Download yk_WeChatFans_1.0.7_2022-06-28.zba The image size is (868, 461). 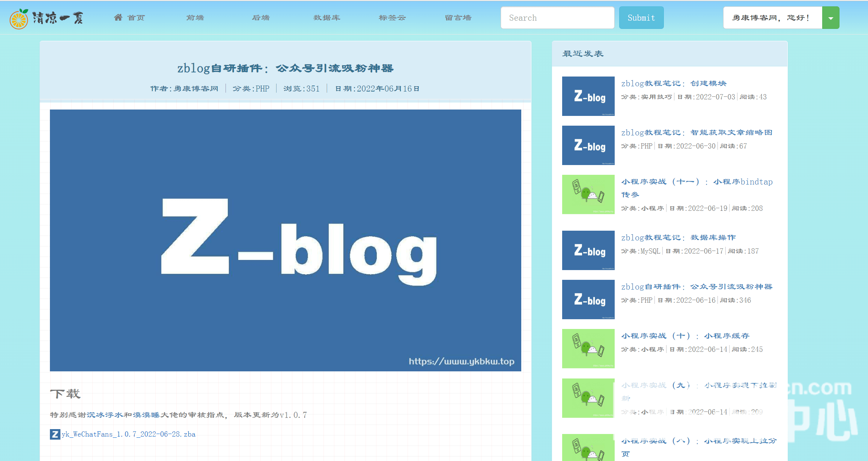coord(128,434)
